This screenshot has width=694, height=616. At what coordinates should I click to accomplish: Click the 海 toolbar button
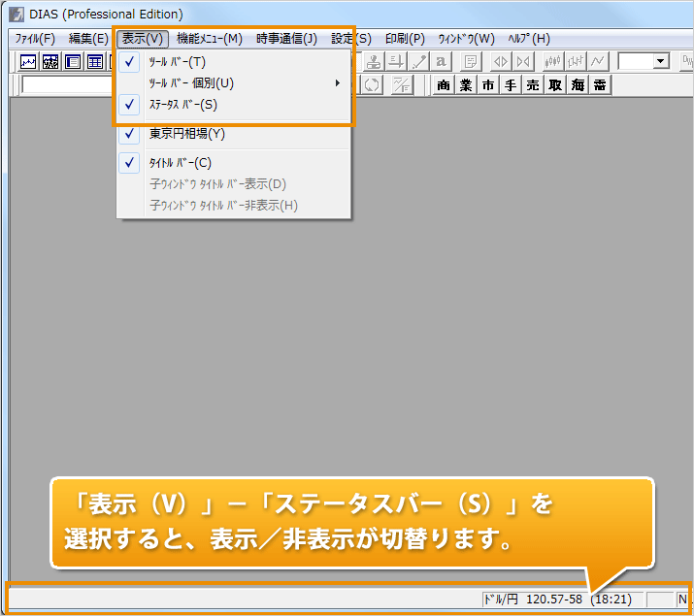578,85
